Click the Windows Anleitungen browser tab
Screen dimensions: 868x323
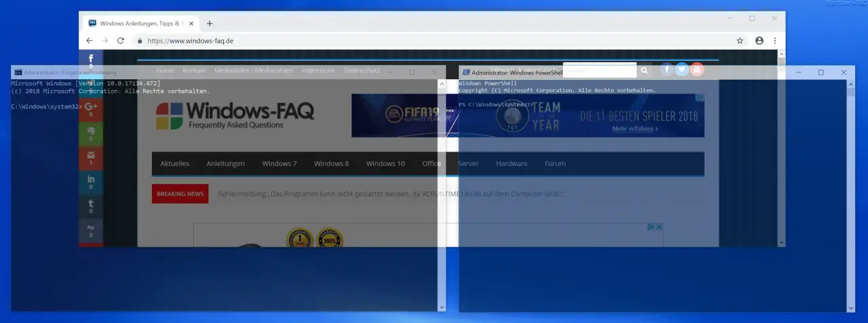(x=140, y=23)
